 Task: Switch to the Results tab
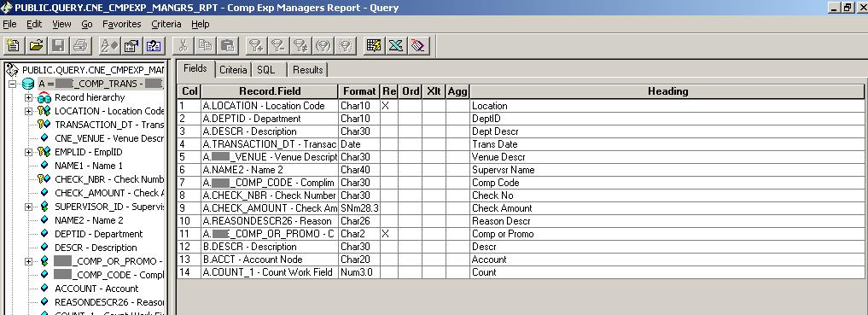coord(308,70)
